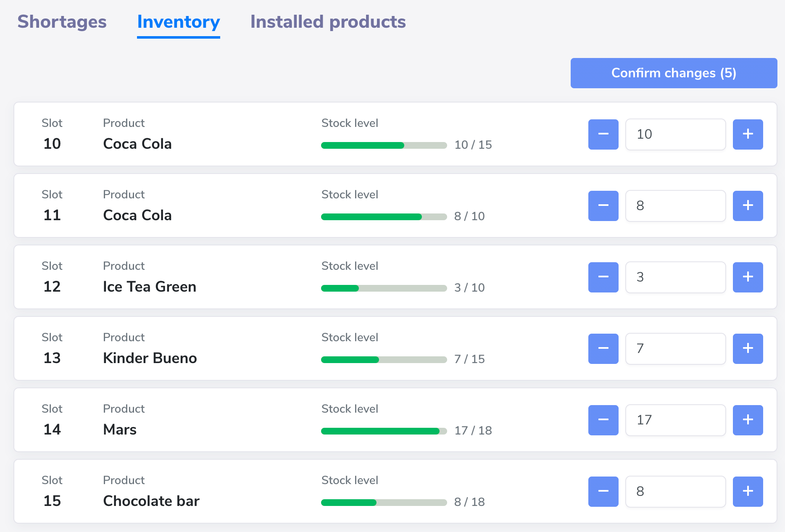The image size is (785, 532).
Task: Click the Ice Tea Green product name
Action: point(150,287)
